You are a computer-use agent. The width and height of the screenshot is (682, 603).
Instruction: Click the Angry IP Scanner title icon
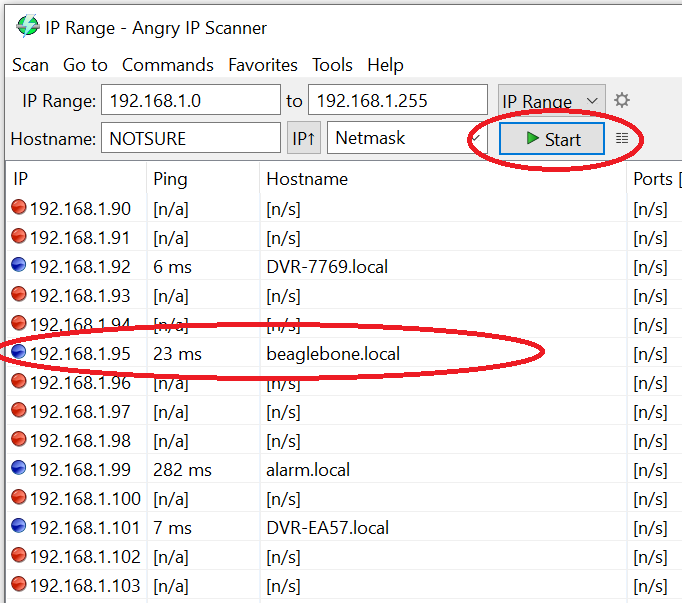point(28,26)
